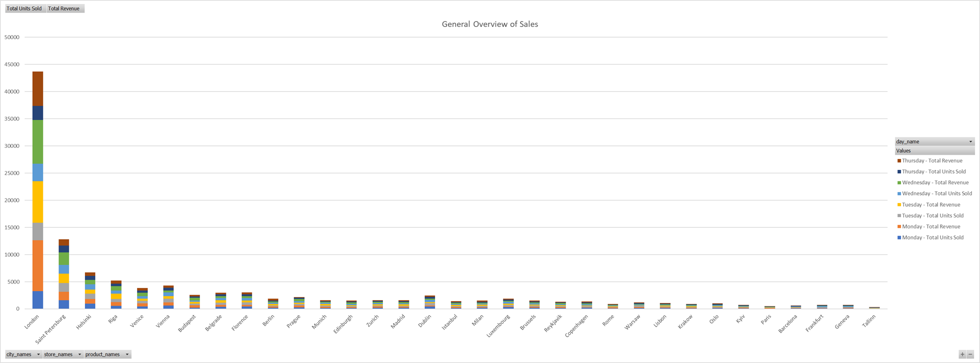980x363 pixels.
Task: Click the Values legend header
Action: coord(935,151)
